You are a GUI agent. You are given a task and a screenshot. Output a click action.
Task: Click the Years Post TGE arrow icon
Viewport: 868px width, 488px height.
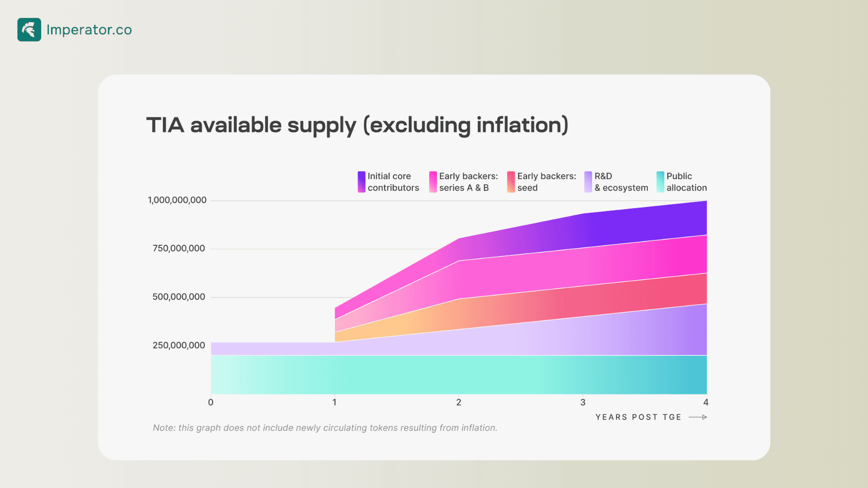tap(698, 417)
